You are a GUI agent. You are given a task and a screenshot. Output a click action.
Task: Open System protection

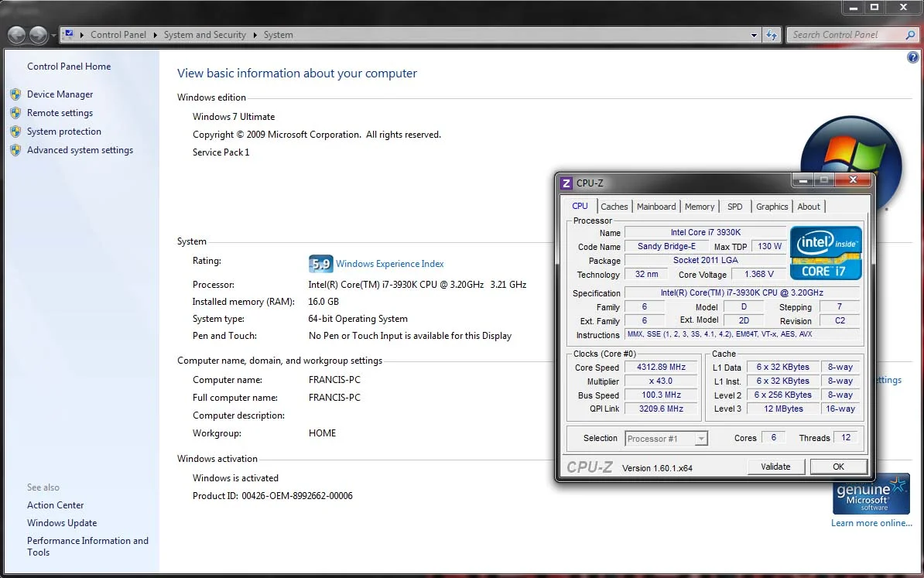pos(64,132)
